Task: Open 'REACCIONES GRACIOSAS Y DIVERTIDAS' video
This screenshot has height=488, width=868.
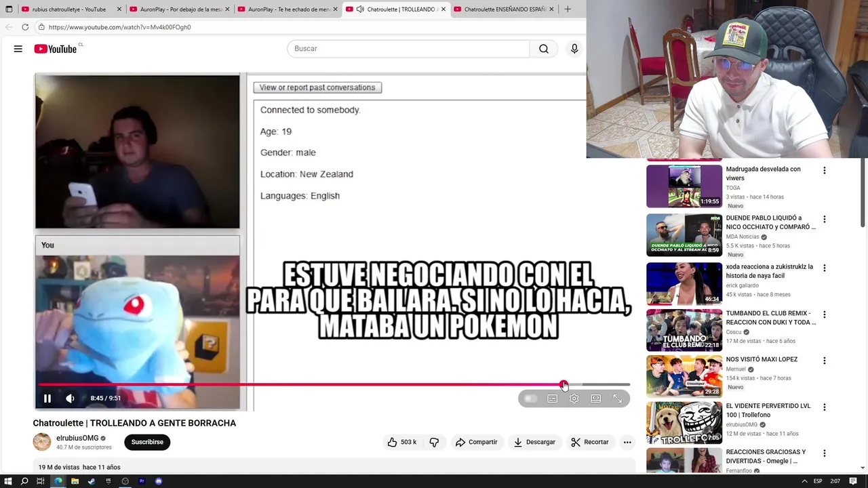Action: (766, 456)
